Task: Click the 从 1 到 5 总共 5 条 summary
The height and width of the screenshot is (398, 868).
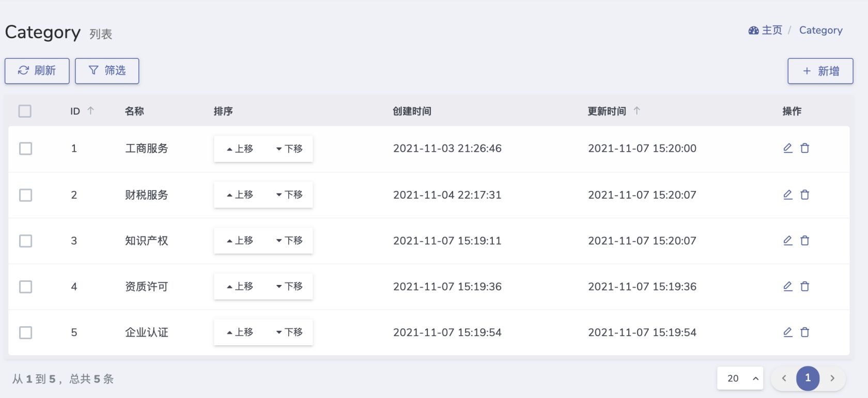Action: tap(63, 379)
